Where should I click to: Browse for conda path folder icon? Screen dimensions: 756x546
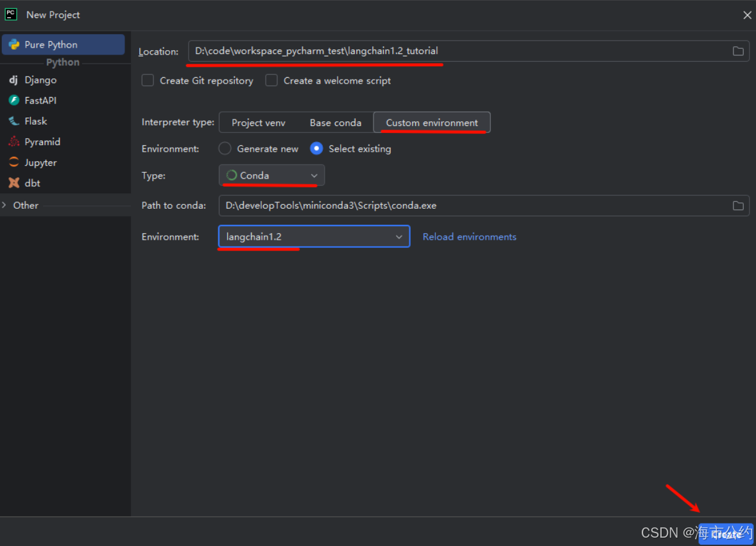point(737,206)
